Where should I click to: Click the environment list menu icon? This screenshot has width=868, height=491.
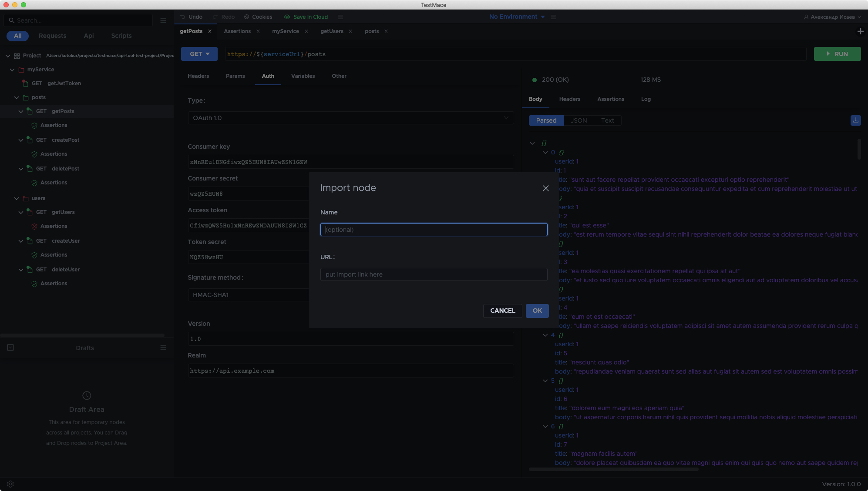click(x=553, y=17)
